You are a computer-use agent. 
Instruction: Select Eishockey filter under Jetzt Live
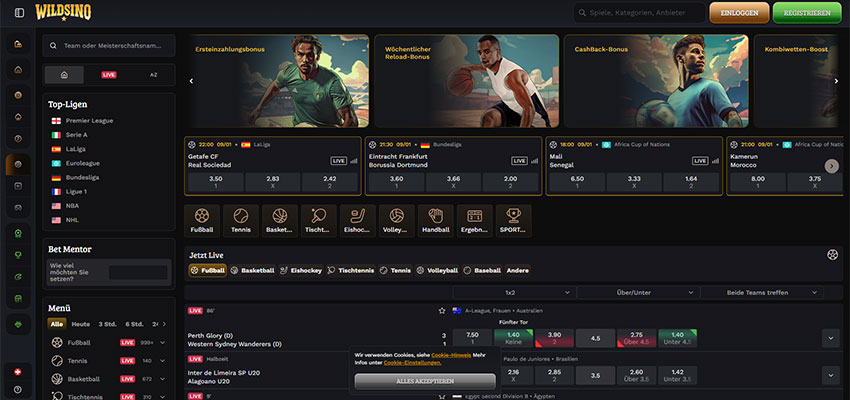[301, 270]
